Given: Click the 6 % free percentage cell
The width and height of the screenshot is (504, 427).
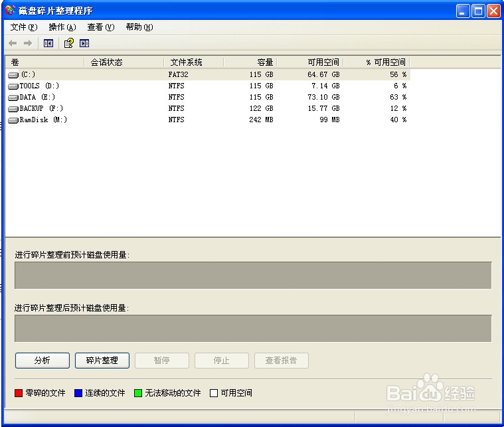Looking at the screenshot, I should point(400,86).
